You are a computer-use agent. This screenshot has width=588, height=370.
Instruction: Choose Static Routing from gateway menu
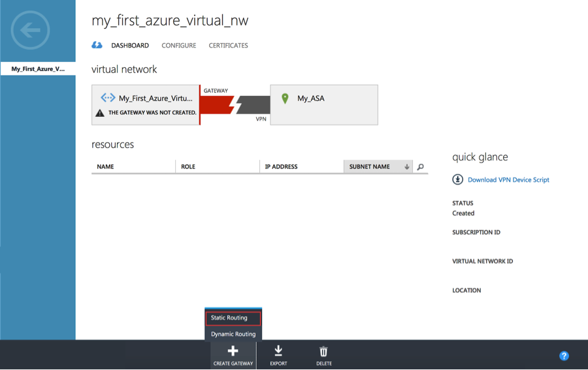click(233, 318)
